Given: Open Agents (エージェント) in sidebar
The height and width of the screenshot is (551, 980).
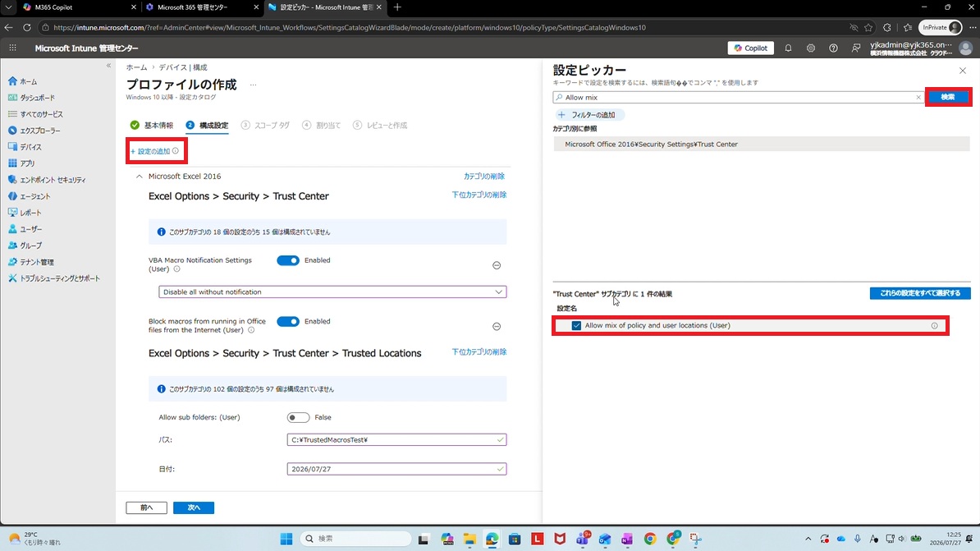Looking at the screenshot, I should [29, 196].
